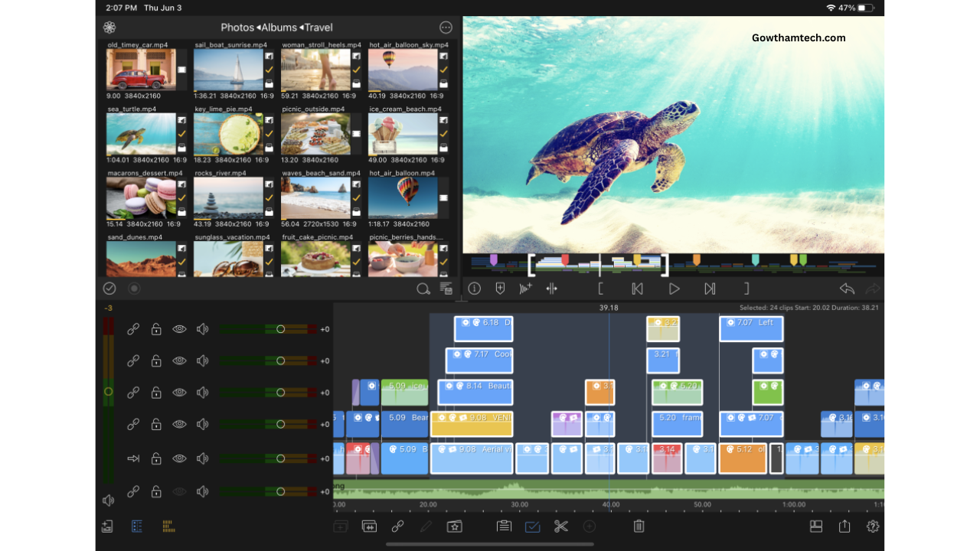This screenshot has width=980, height=551.
Task: Open the library options ellipsis menu
Action: coord(446,27)
